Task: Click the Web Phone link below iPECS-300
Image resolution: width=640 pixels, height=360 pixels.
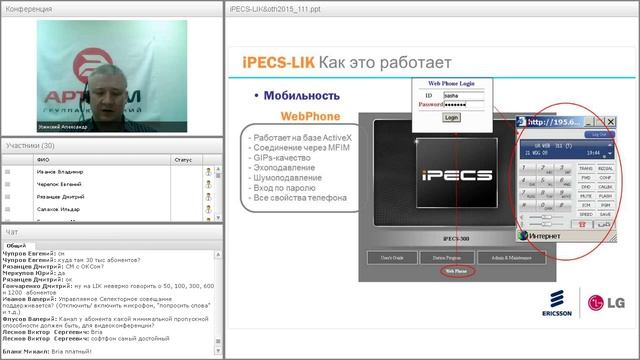Action: [x=456, y=271]
